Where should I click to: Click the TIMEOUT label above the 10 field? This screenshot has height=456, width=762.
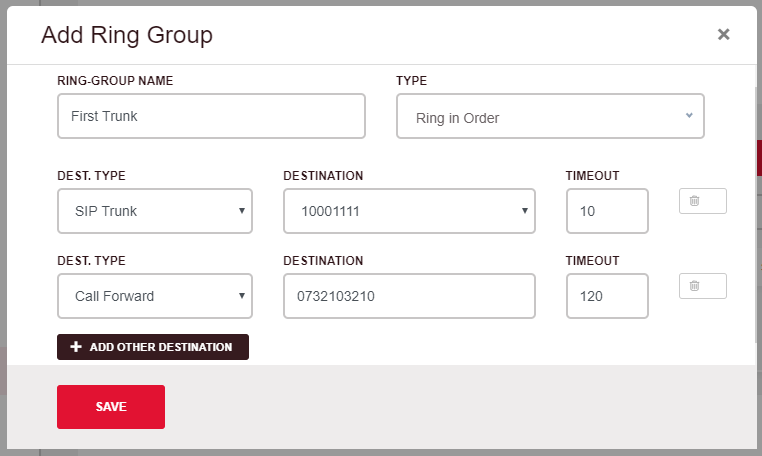click(592, 176)
